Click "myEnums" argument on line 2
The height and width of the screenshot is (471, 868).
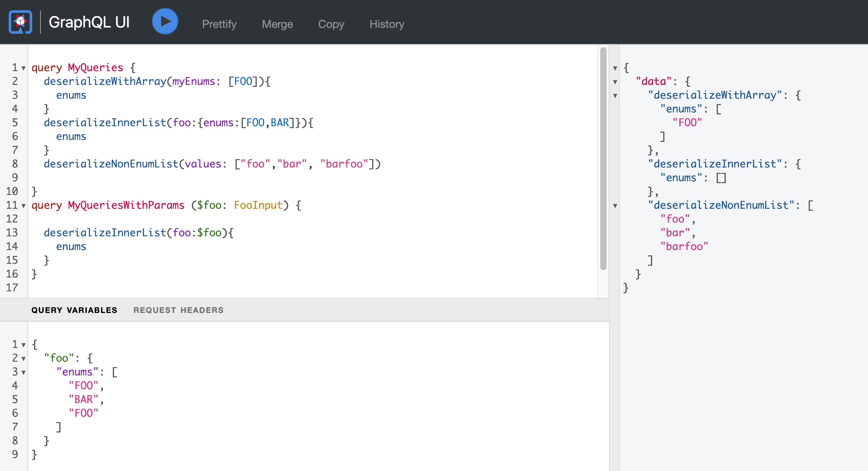click(194, 81)
